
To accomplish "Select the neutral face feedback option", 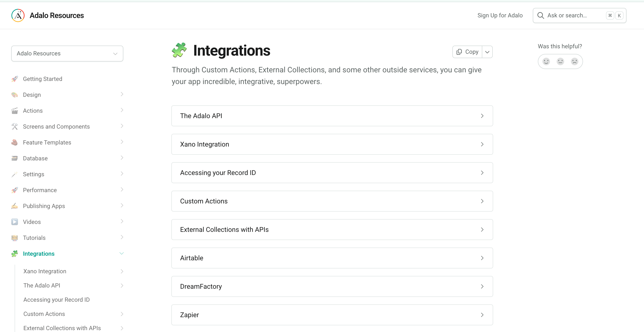I will 560,61.
